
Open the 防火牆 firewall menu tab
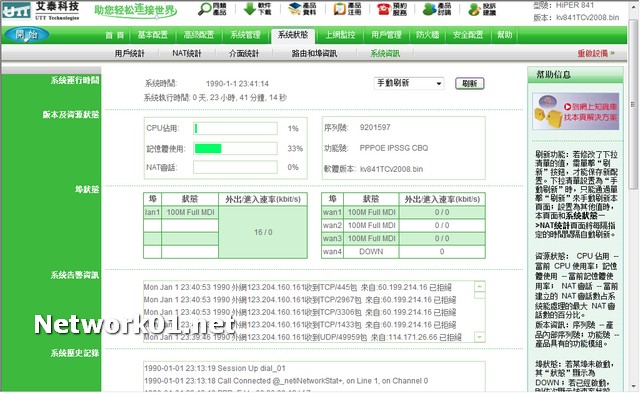click(427, 35)
